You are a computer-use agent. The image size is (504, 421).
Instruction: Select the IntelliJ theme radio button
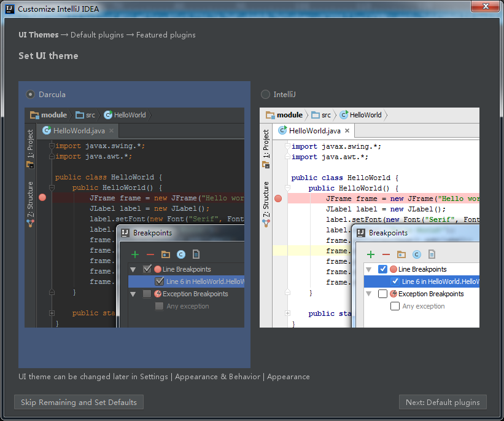[x=265, y=94]
